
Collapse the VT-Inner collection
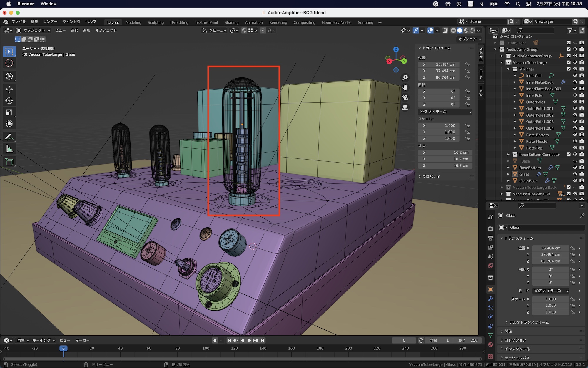point(508,69)
